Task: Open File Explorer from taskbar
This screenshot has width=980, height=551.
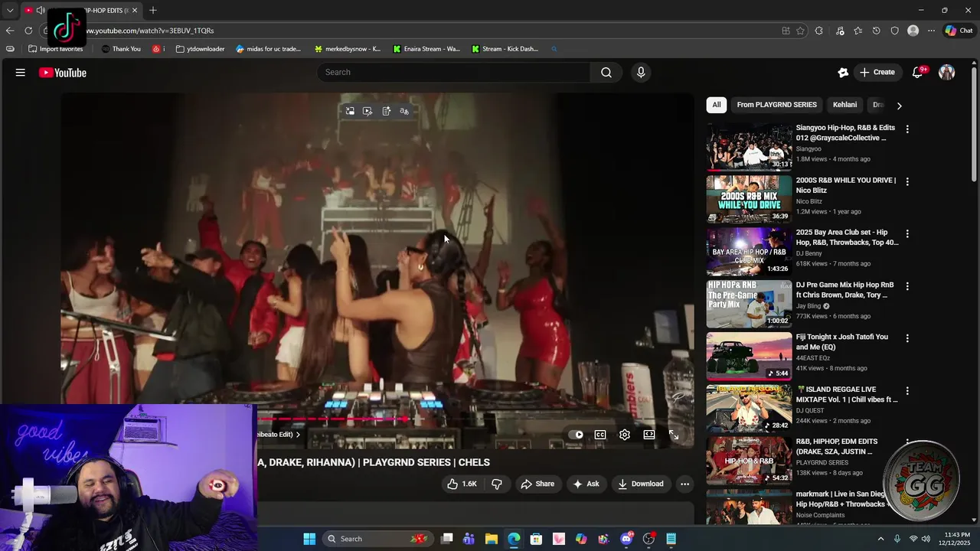Action: [x=492, y=539]
